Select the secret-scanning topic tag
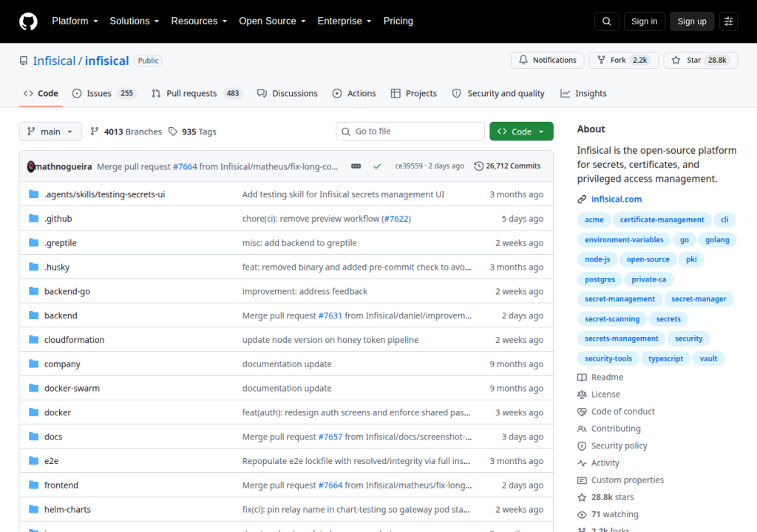The height and width of the screenshot is (532, 757). click(611, 319)
